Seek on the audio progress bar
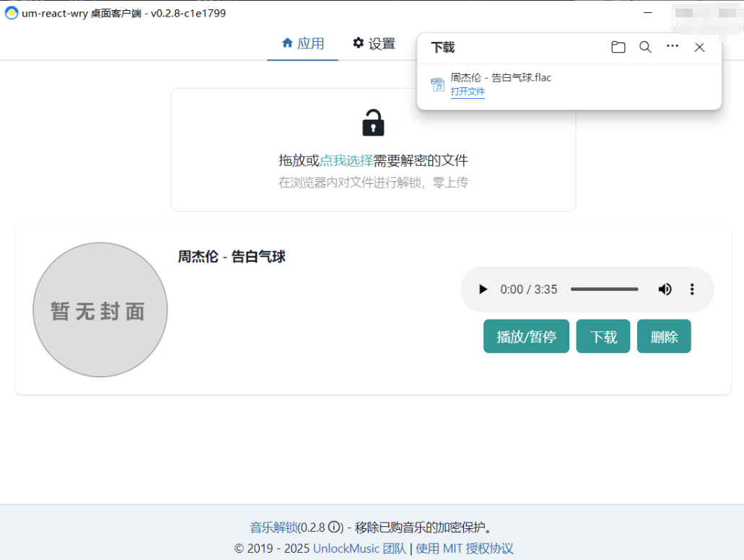 coord(604,289)
